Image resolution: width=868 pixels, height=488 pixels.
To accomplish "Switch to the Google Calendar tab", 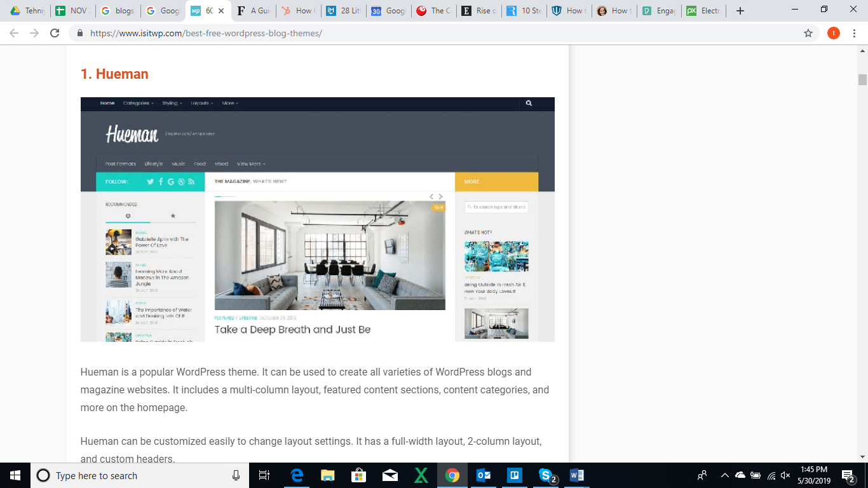I will 389,11.
